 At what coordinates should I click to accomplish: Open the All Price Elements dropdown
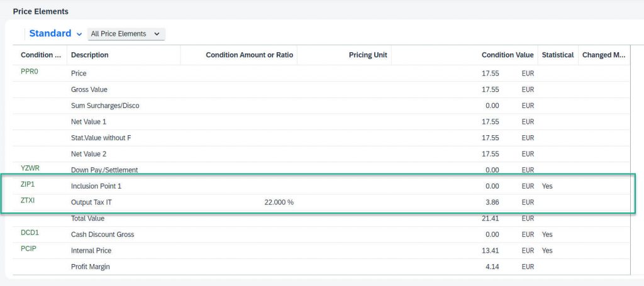[x=126, y=34]
